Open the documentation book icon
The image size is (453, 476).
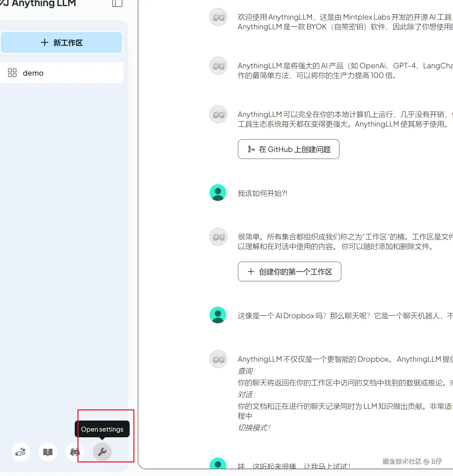(x=48, y=452)
